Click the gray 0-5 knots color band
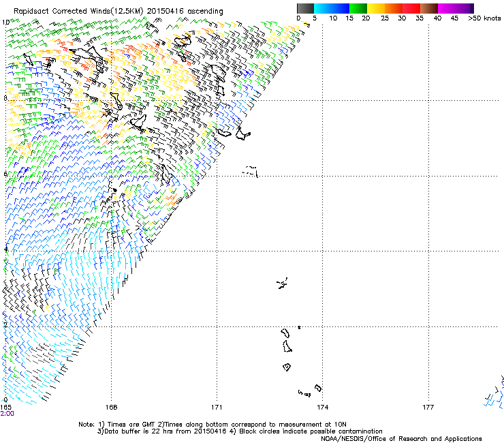 click(x=305, y=8)
